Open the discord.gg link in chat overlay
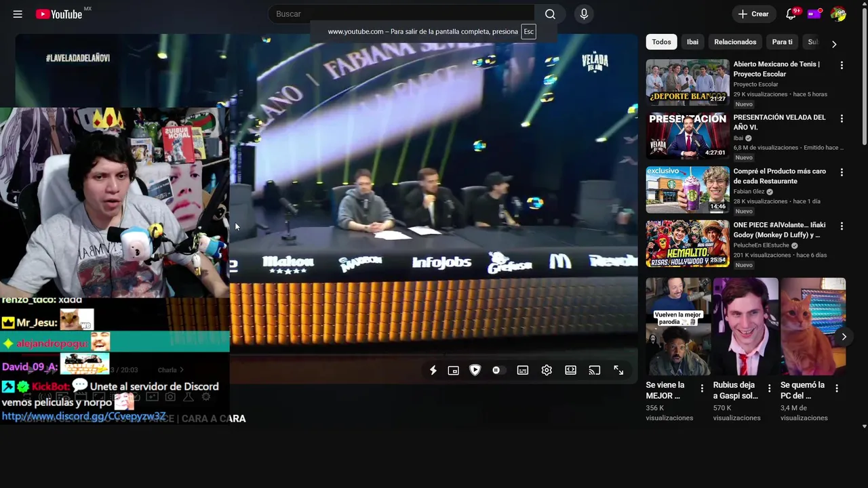The image size is (868, 488). 84,416
